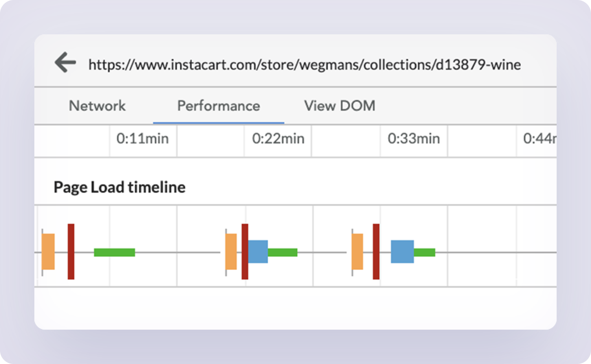
Task: Click the instacart wegmans wine URL text
Action: point(304,65)
